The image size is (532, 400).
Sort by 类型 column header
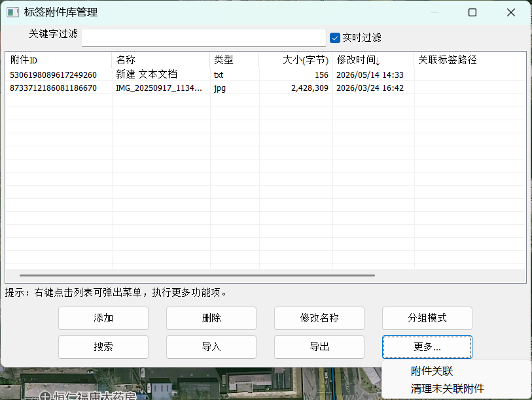coord(234,60)
